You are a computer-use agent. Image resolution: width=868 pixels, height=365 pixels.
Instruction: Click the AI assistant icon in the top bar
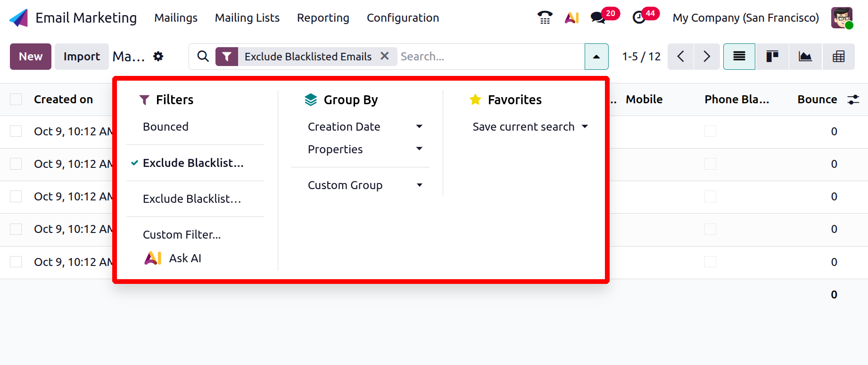tap(571, 18)
